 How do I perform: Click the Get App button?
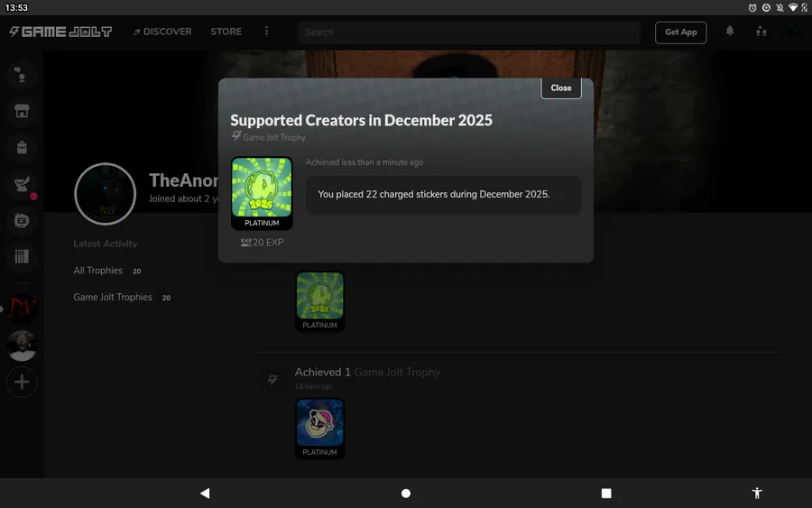tap(680, 32)
